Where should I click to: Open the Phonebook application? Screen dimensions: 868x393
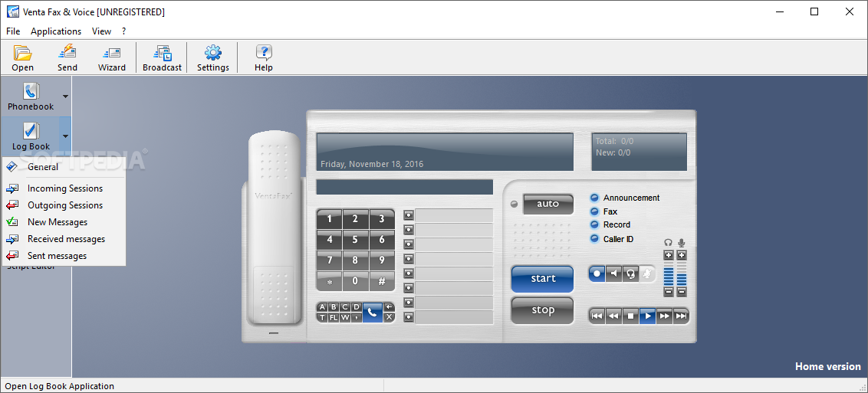[x=31, y=97]
